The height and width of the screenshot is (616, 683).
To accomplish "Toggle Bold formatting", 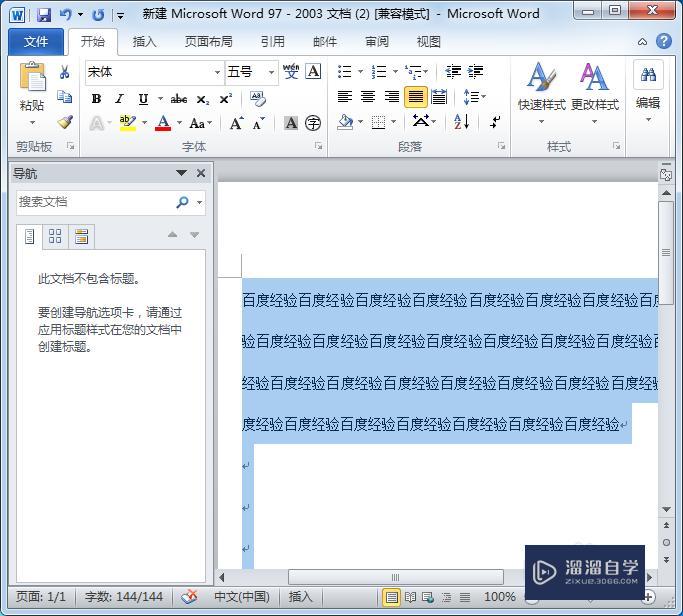I will [96, 99].
